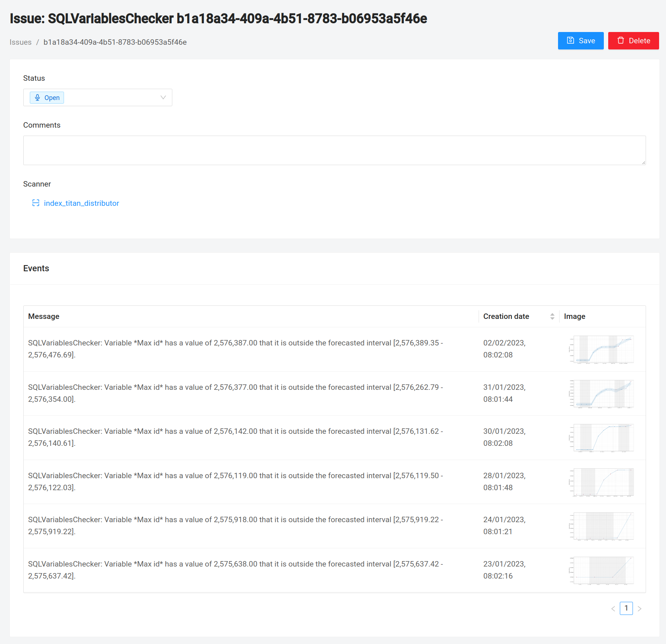The height and width of the screenshot is (644, 666).
Task: Click the save disk icon
Action: 571,40
